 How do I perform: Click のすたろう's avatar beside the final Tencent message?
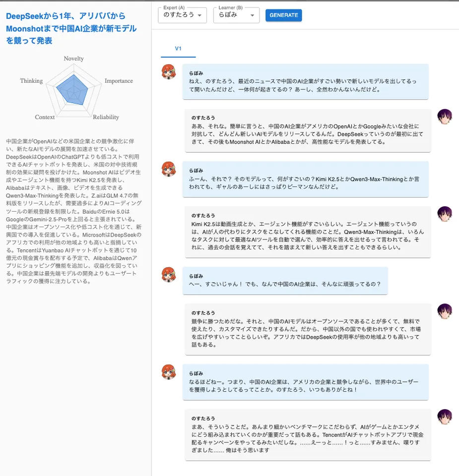(x=445, y=417)
